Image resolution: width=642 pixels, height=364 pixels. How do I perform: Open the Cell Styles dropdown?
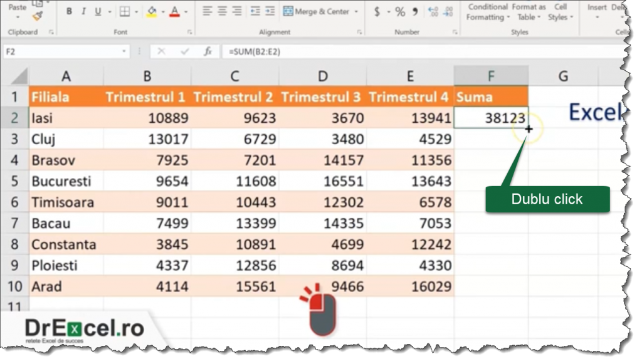[560, 13]
